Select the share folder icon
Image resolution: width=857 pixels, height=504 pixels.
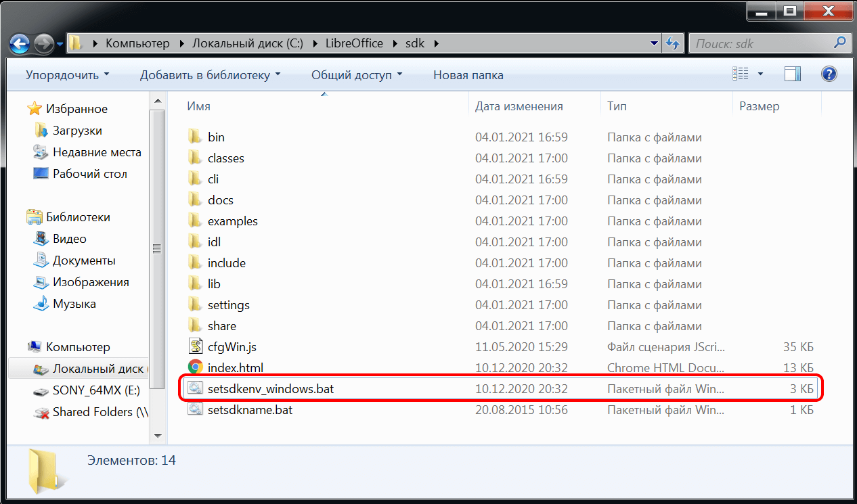[195, 325]
